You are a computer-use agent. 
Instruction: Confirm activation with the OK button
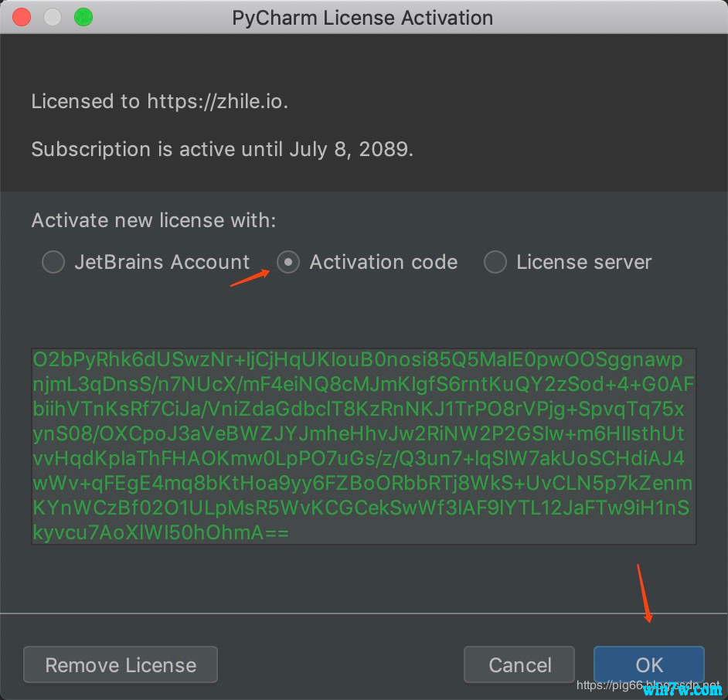648,665
